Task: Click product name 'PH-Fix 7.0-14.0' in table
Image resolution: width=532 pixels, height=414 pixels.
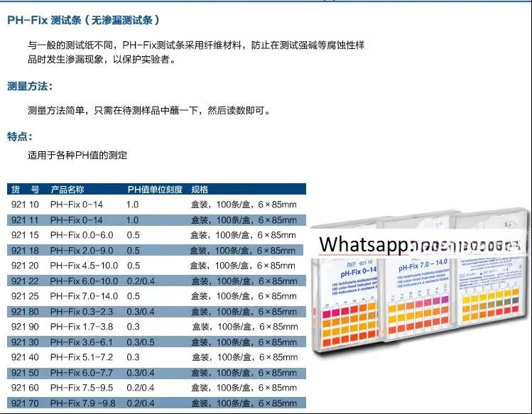Action: [x=84, y=296]
